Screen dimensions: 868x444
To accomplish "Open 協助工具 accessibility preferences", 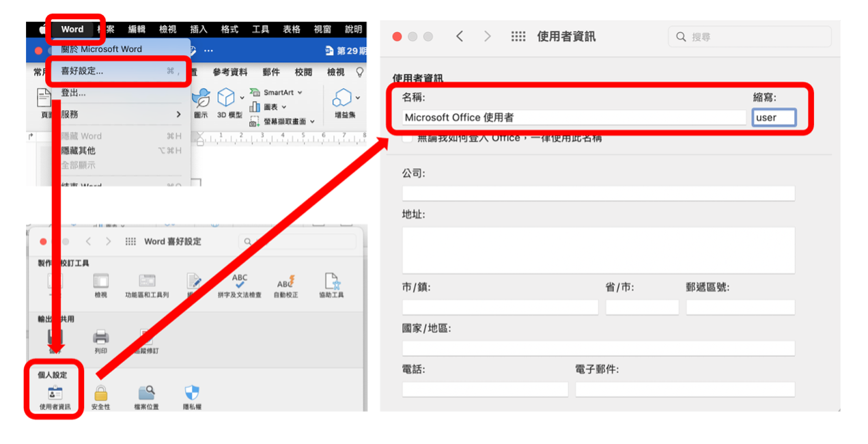I will [331, 283].
